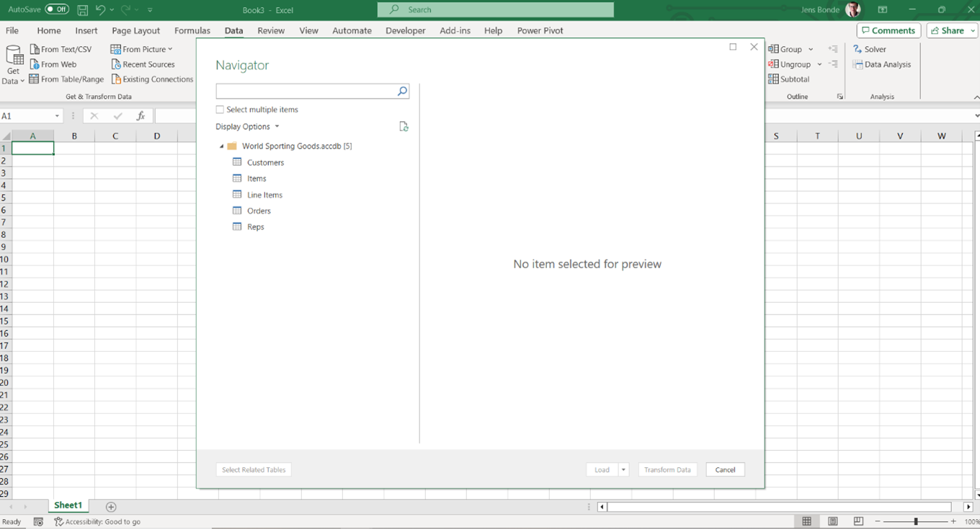Open the Developer tab
This screenshot has height=530, width=980.
(406, 30)
